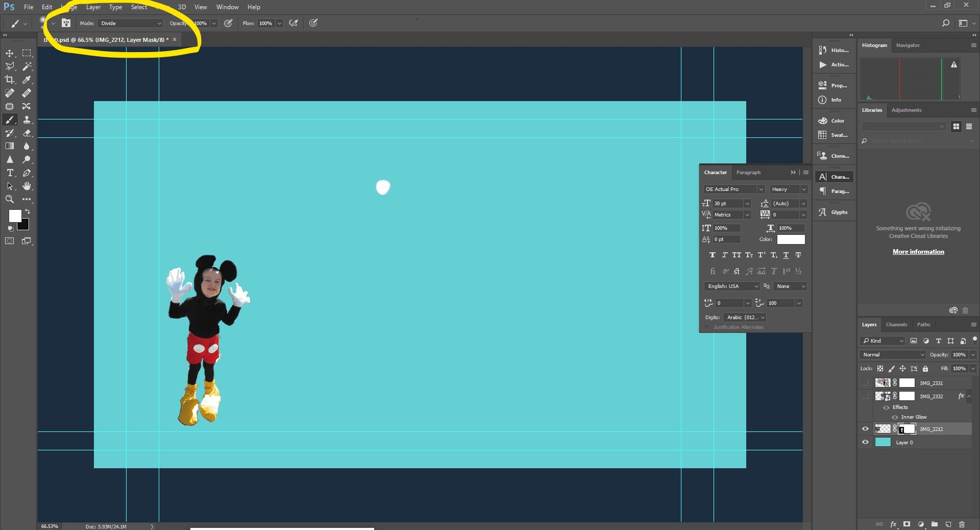The height and width of the screenshot is (530, 980).
Task: Select the Pen tool
Action: tap(27, 173)
